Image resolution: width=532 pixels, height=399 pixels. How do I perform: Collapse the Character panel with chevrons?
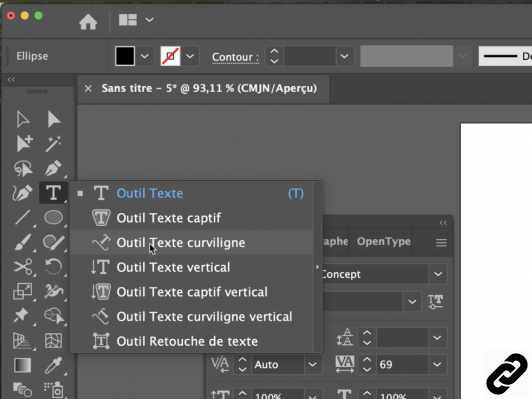(443, 223)
